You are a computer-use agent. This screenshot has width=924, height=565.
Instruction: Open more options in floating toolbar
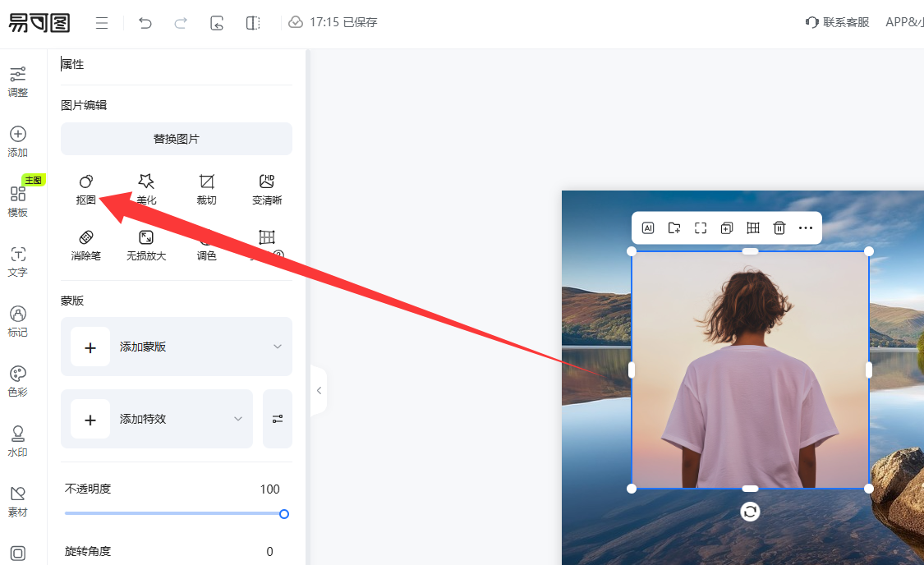(x=806, y=228)
